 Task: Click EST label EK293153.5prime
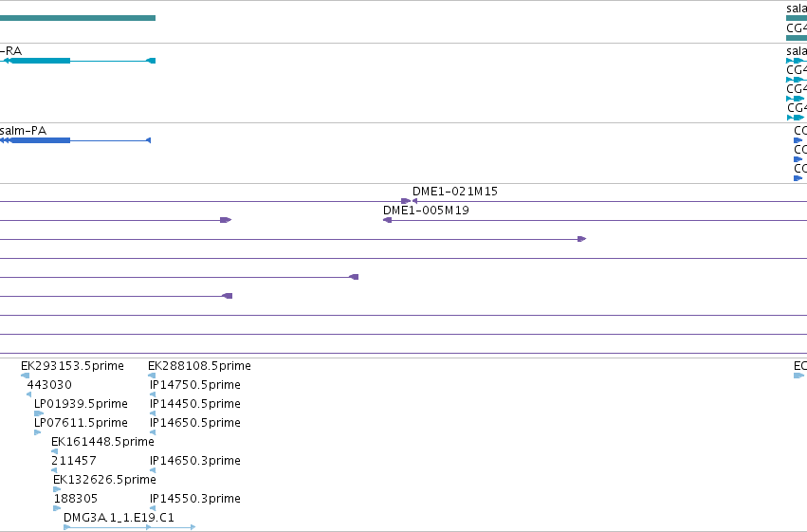tap(73, 366)
